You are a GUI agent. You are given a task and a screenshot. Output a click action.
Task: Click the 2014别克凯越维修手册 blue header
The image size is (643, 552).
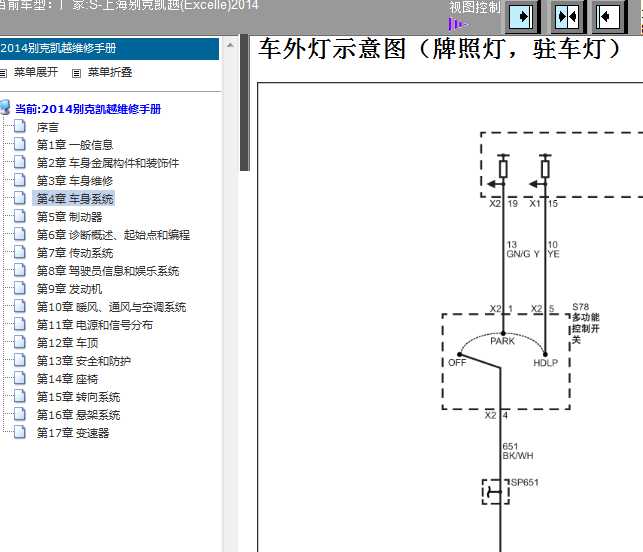[109, 48]
